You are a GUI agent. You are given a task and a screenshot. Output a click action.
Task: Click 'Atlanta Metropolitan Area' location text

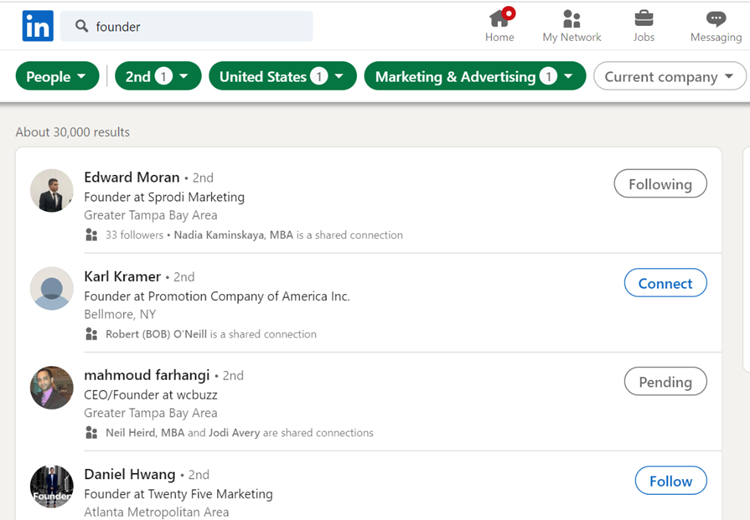click(x=156, y=512)
